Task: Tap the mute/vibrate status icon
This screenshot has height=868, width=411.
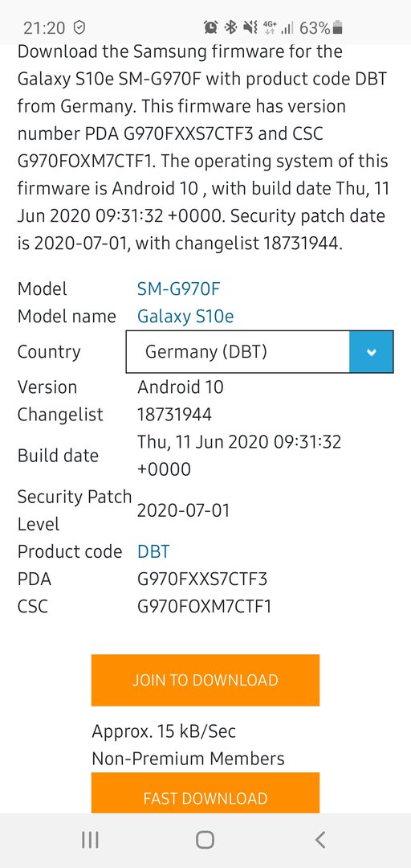Action: [x=250, y=27]
